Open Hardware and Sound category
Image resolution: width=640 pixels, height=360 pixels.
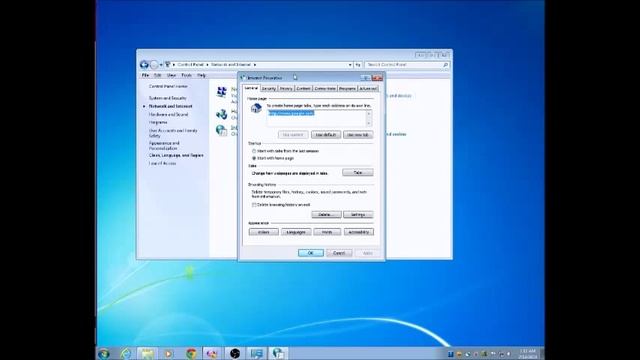point(168,115)
